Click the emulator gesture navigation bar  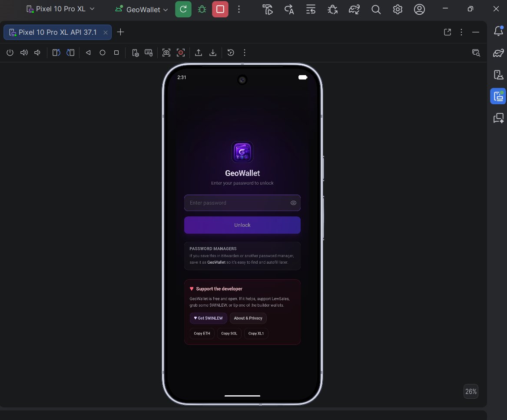pyautogui.click(x=242, y=395)
